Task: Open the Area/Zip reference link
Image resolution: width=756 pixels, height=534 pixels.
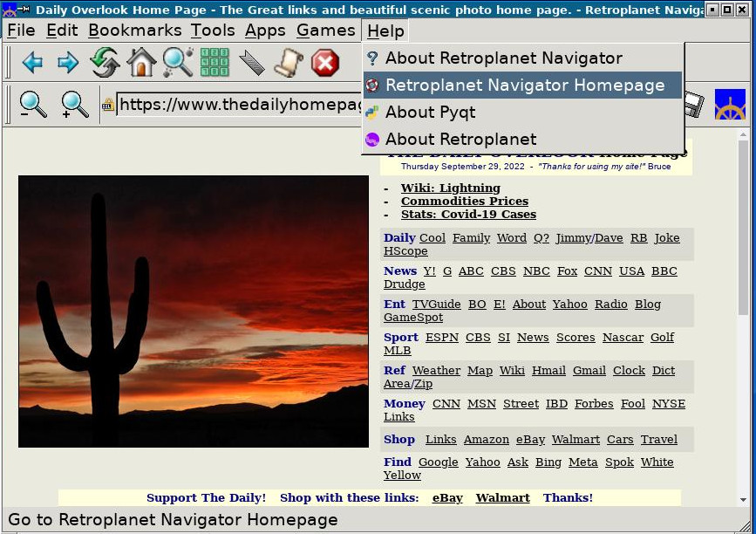Action: 407,384
